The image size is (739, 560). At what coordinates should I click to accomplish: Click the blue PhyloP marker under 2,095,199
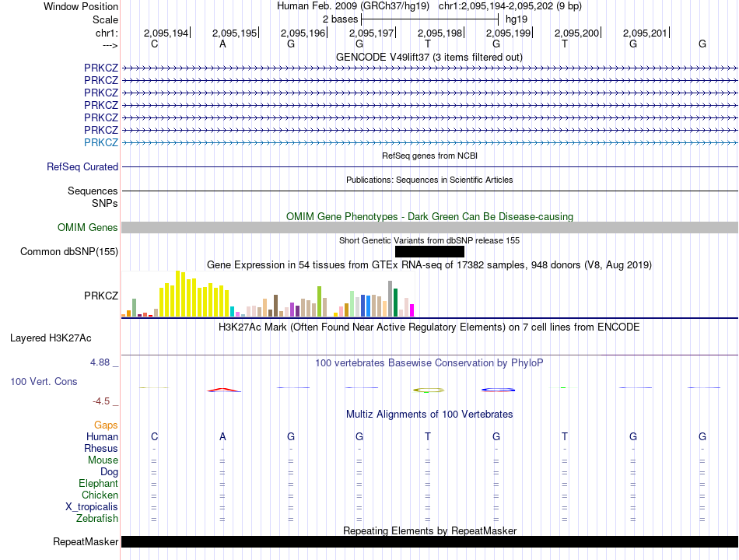(498, 390)
